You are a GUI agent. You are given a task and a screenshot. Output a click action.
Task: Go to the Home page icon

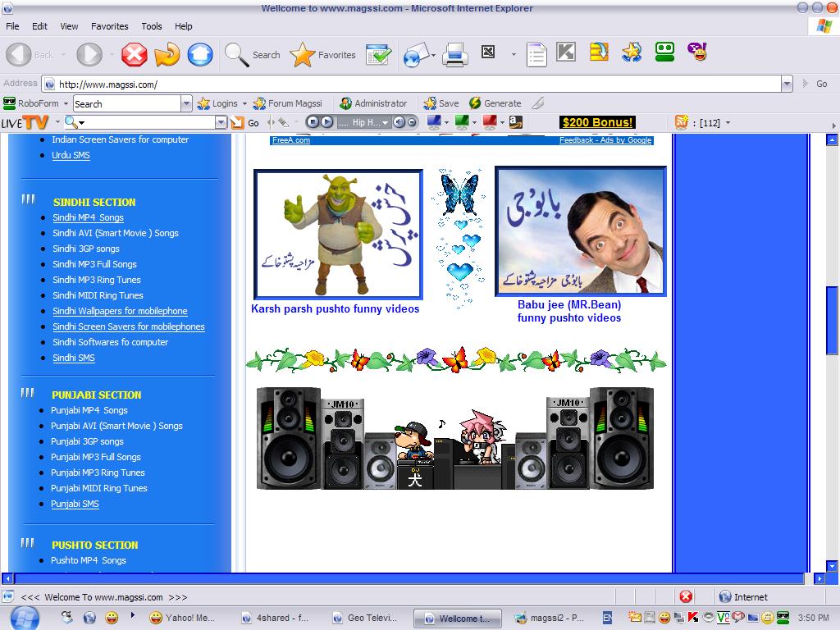pyautogui.click(x=199, y=55)
